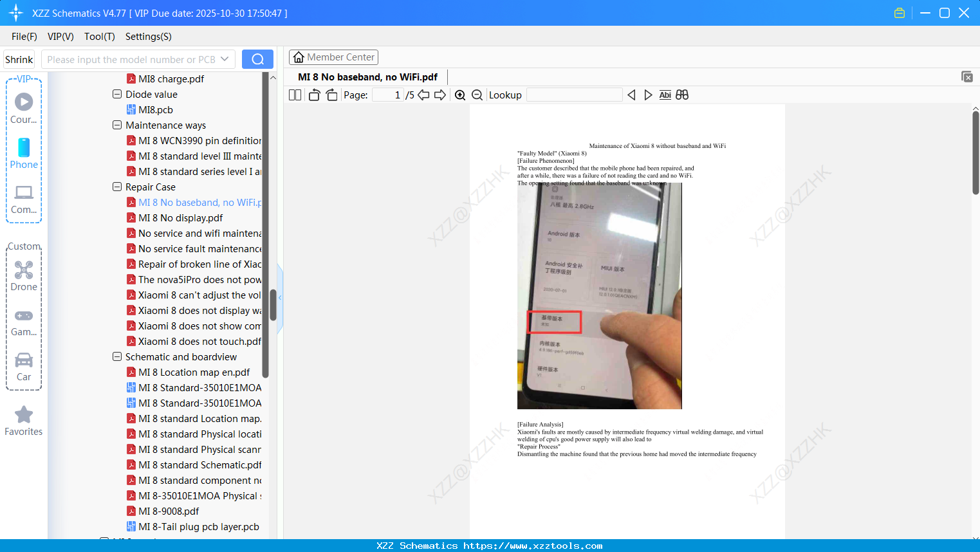Go to the next PDF page

tap(440, 95)
